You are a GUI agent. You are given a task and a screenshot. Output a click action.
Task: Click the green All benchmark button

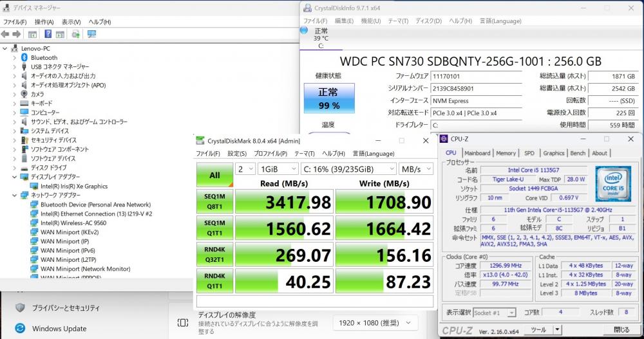point(214,174)
